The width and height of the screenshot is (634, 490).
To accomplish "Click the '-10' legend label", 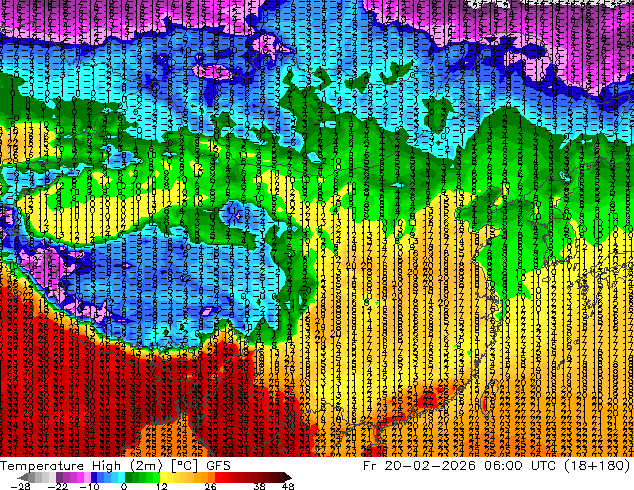I will (89, 486).
